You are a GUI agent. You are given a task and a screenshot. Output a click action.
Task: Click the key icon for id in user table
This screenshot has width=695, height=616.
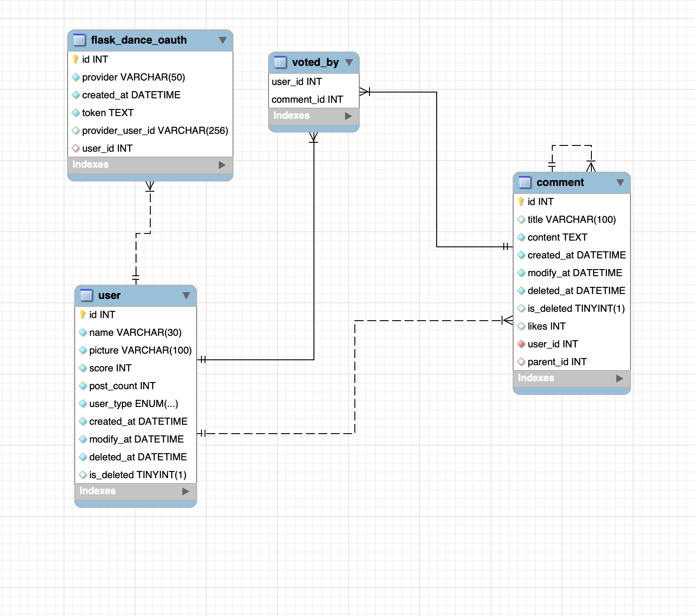point(83,314)
